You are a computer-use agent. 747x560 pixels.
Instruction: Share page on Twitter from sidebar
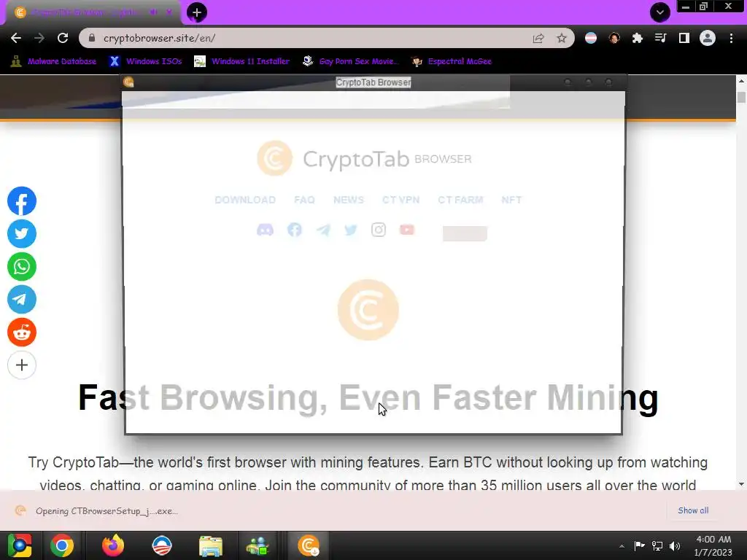click(x=21, y=234)
